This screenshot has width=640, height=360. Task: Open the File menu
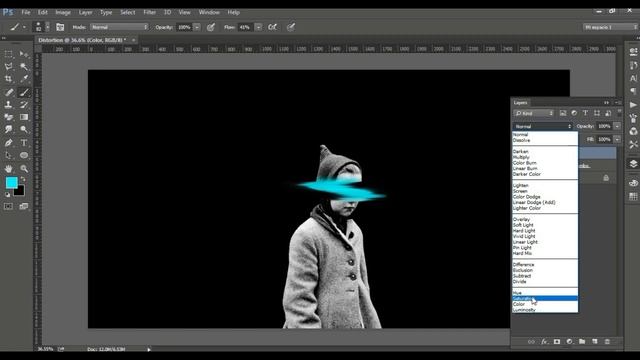pos(26,12)
